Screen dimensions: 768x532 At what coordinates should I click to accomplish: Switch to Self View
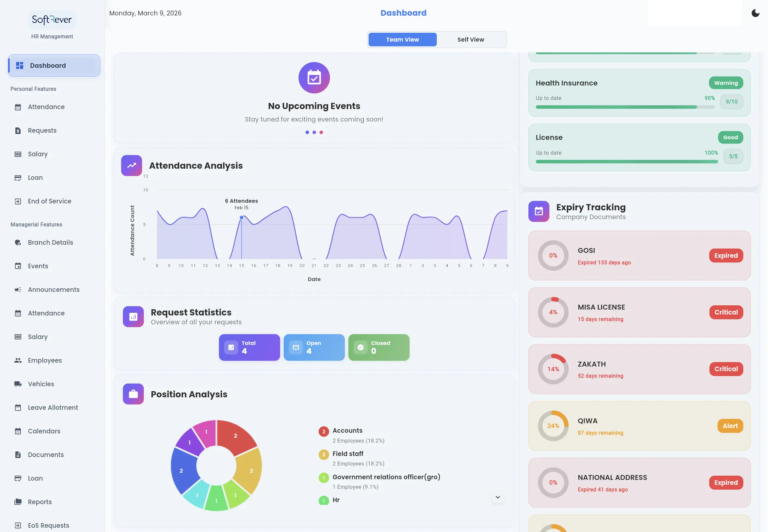click(471, 40)
